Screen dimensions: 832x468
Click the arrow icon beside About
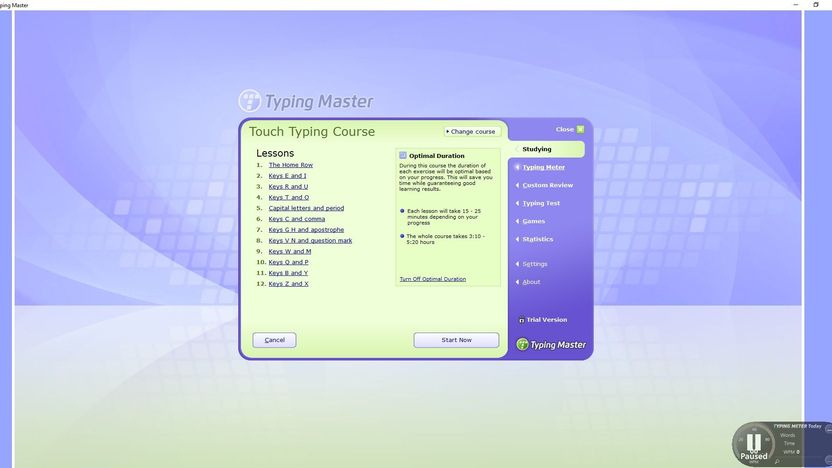point(517,282)
